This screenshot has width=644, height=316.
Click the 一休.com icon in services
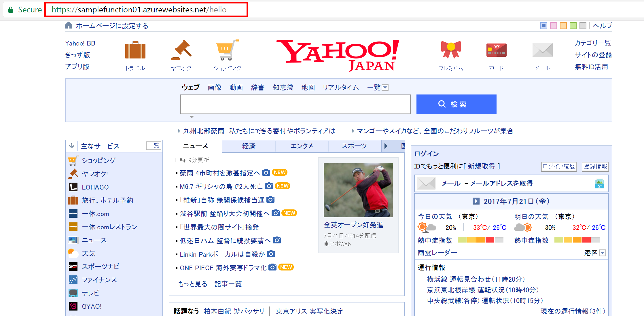[x=73, y=213]
